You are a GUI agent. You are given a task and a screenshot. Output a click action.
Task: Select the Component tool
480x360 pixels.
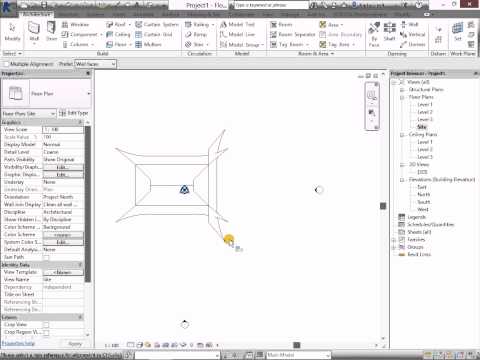[x=80, y=34]
